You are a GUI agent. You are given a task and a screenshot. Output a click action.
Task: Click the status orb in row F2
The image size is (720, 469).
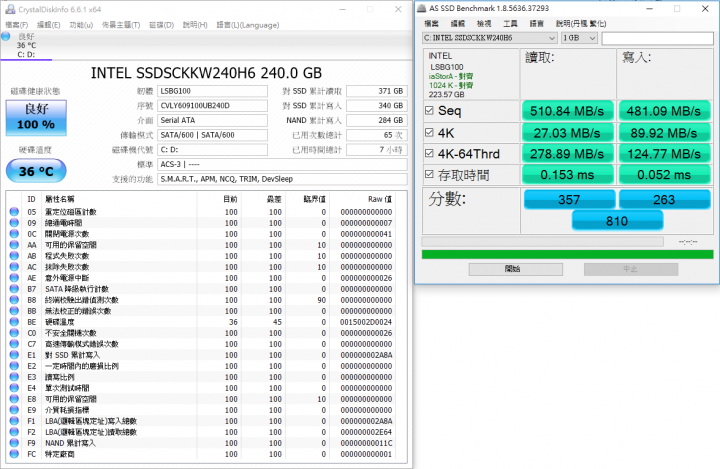click(14, 432)
